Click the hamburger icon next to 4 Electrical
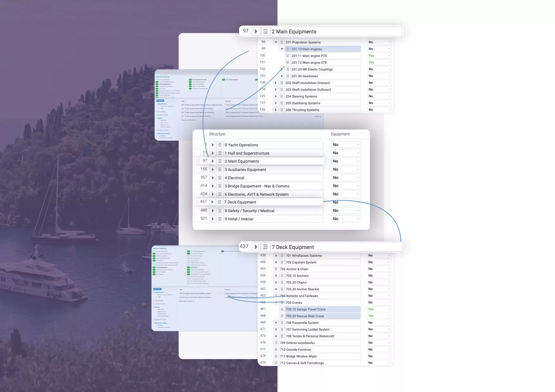 [220, 178]
